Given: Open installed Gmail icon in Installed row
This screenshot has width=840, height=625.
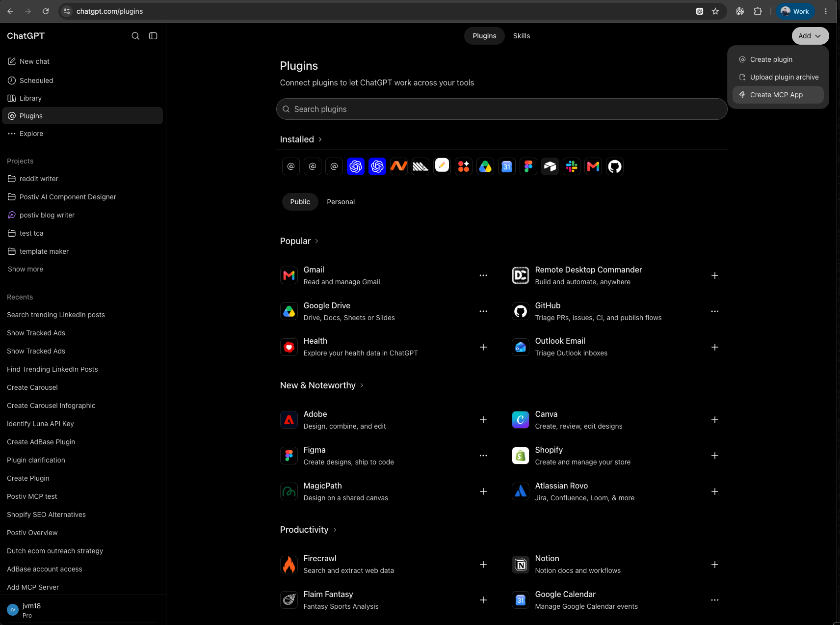Looking at the screenshot, I should [x=593, y=166].
